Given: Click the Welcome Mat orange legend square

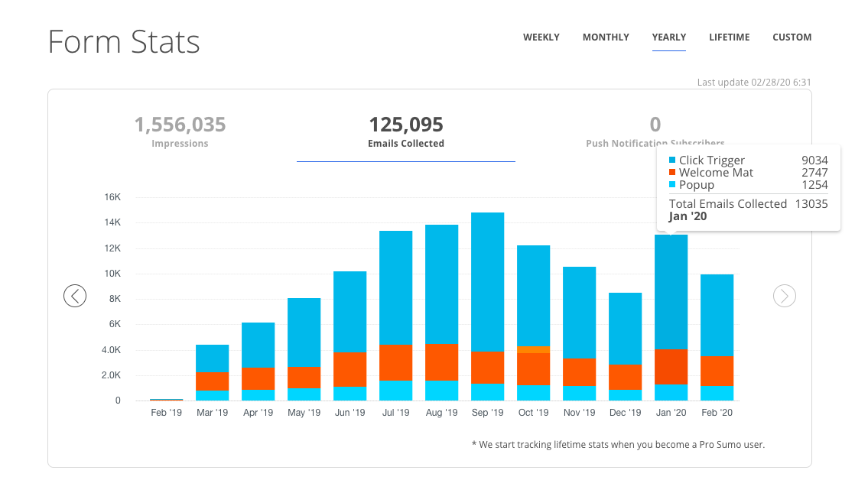Looking at the screenshot, I should click(672, 173).
